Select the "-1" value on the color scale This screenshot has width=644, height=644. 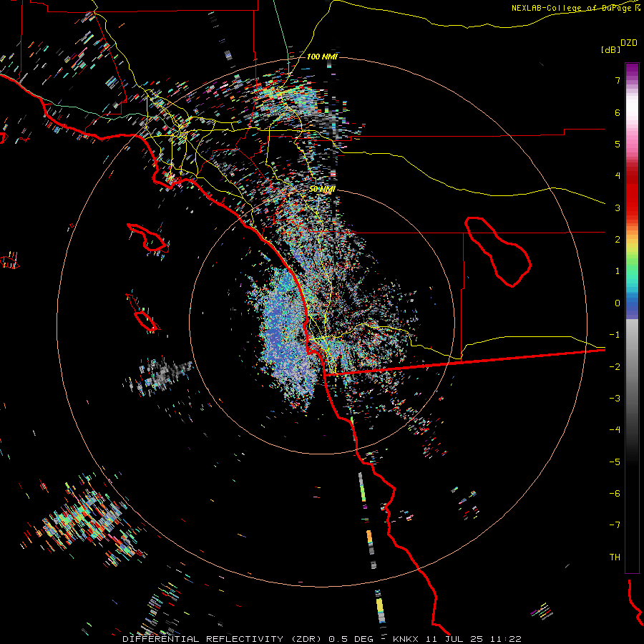coord(615,335)
